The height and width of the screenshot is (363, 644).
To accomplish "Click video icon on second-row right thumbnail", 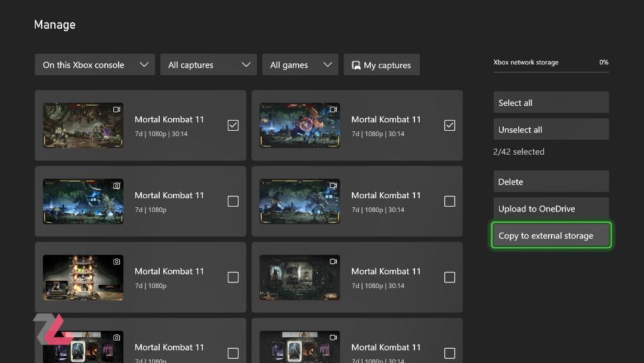I will (x=333, y=186).
